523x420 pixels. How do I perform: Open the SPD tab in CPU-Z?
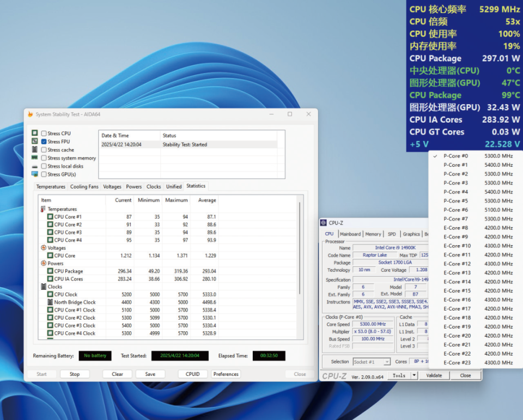pos(392,234)
